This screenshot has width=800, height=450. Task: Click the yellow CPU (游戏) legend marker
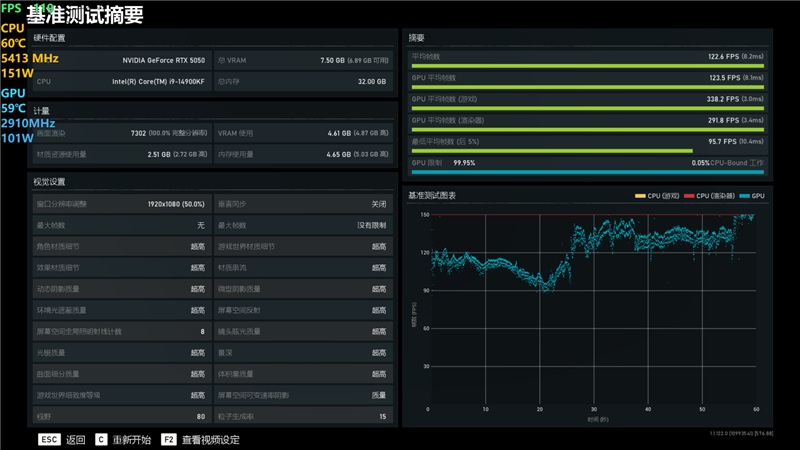click(640, 196)
